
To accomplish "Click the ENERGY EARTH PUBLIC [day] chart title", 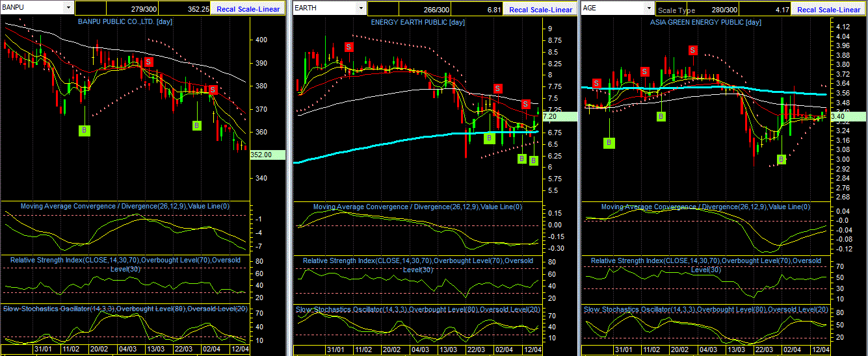I will [417, 22].
